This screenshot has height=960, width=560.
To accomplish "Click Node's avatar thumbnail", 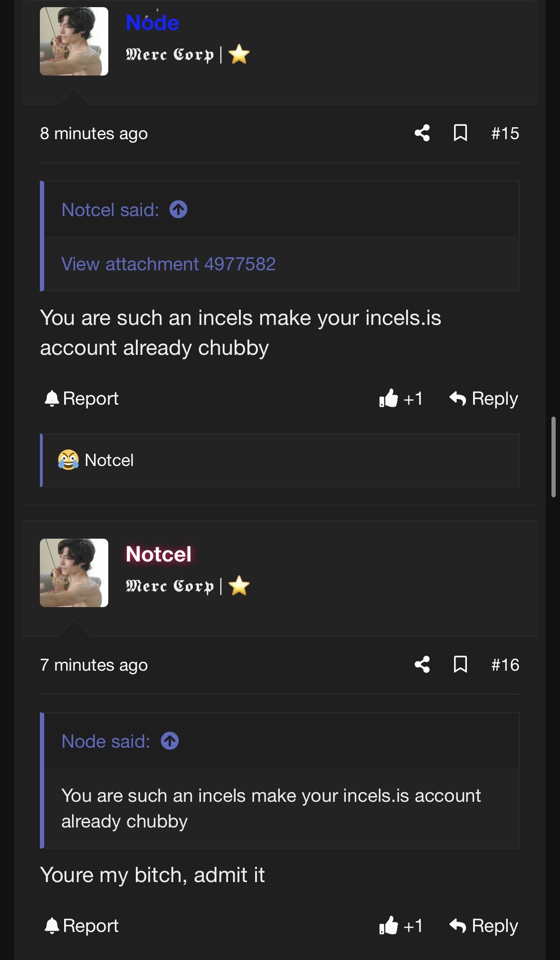I will (x=74, y=41).
